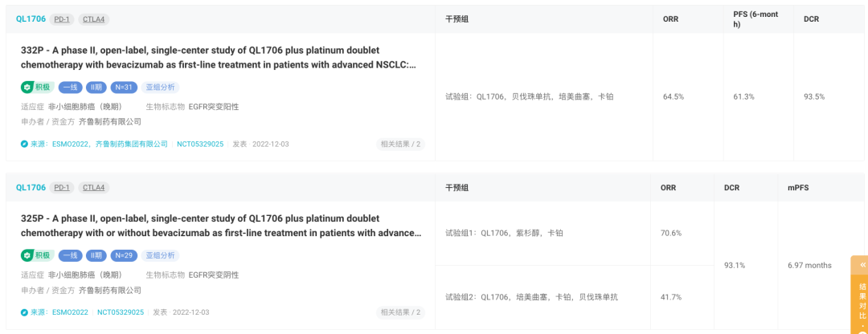Open NCT05329025 trial link in second card
Viewport: 868px width, 334px height.
tap(120, 312)
